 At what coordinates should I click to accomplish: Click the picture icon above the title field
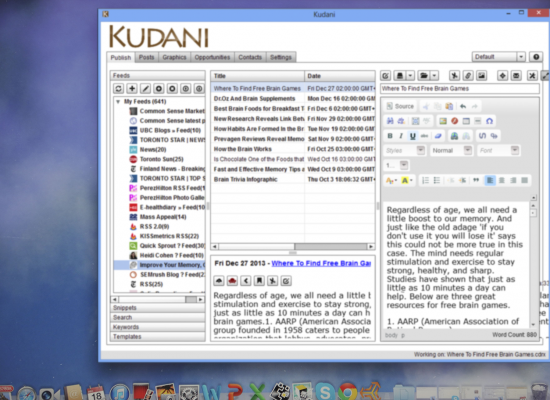click(482, 75)
